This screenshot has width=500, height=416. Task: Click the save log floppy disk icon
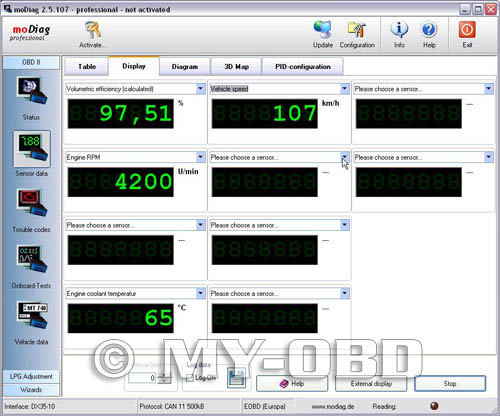tap(236, 378)
